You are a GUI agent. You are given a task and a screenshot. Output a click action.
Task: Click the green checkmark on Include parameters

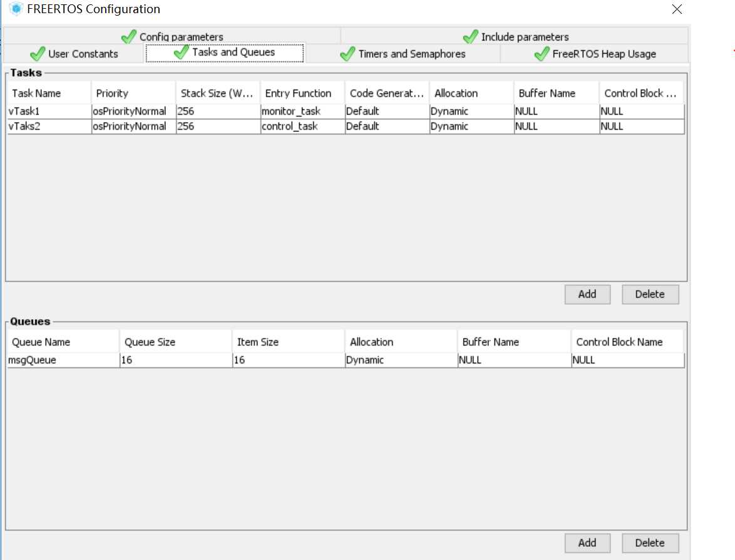[x=471, y=36]
